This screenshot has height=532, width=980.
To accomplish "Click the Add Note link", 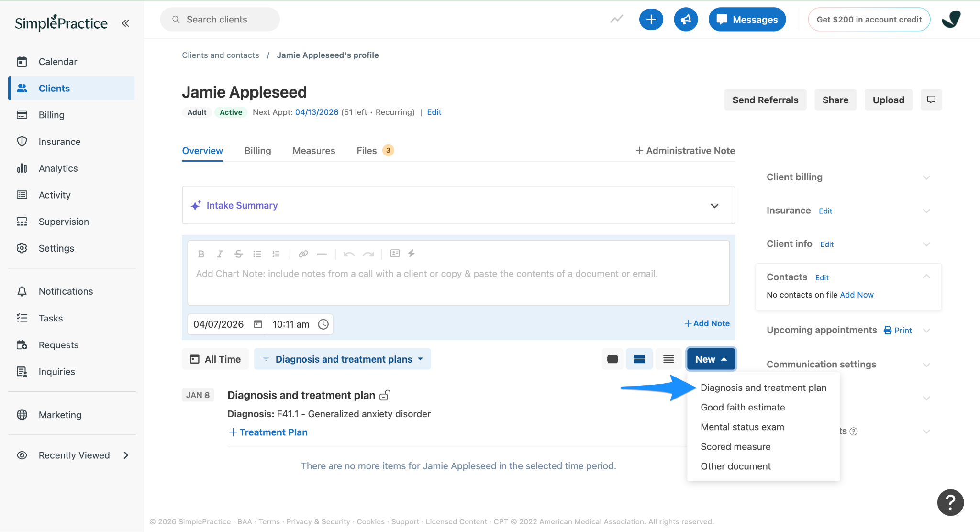I will coord(707,323).
